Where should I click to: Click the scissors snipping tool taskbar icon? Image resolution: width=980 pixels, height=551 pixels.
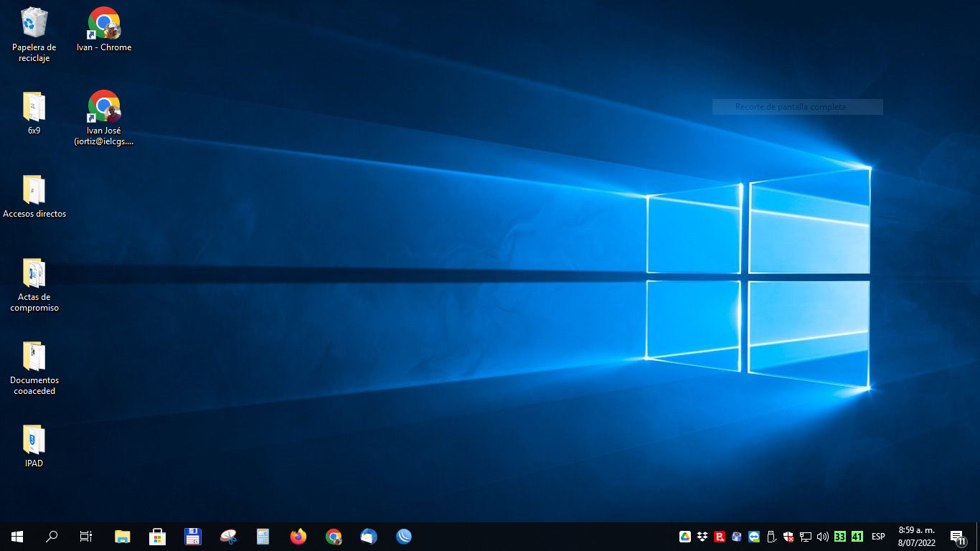(x=228, y=536)
